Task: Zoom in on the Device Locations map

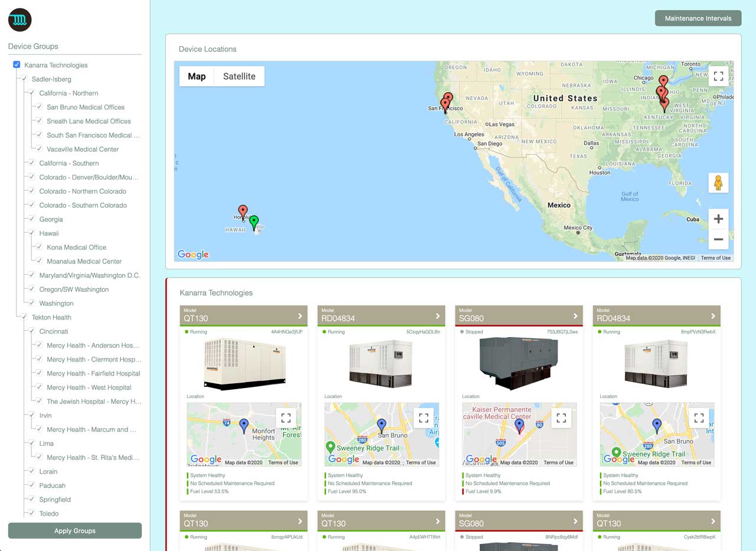Action: [x=718, y=219]
